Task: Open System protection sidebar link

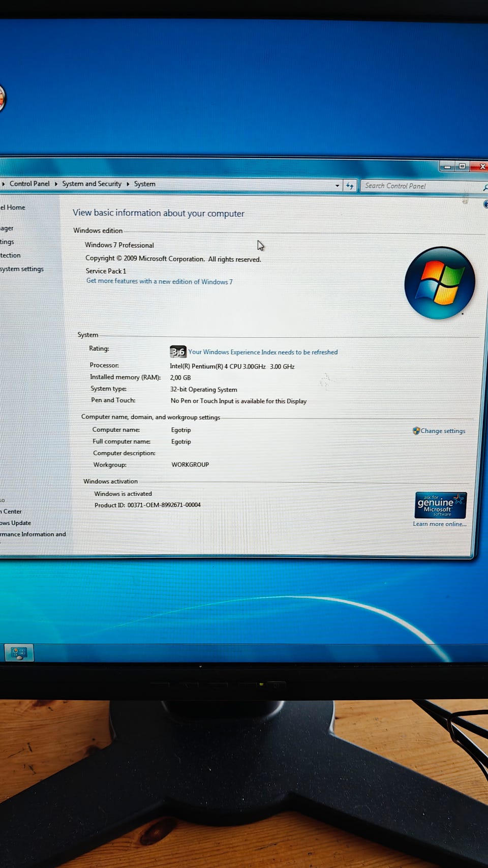Action: (x=10, y=255)
